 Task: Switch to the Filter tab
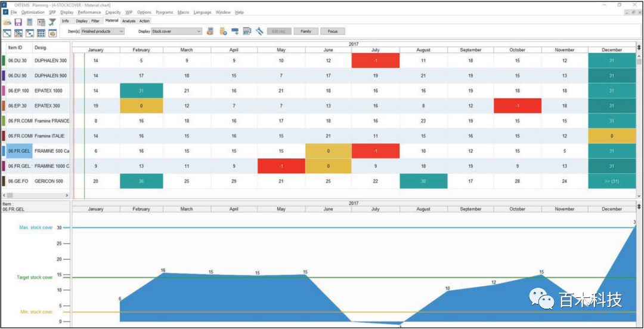[95, 21]
